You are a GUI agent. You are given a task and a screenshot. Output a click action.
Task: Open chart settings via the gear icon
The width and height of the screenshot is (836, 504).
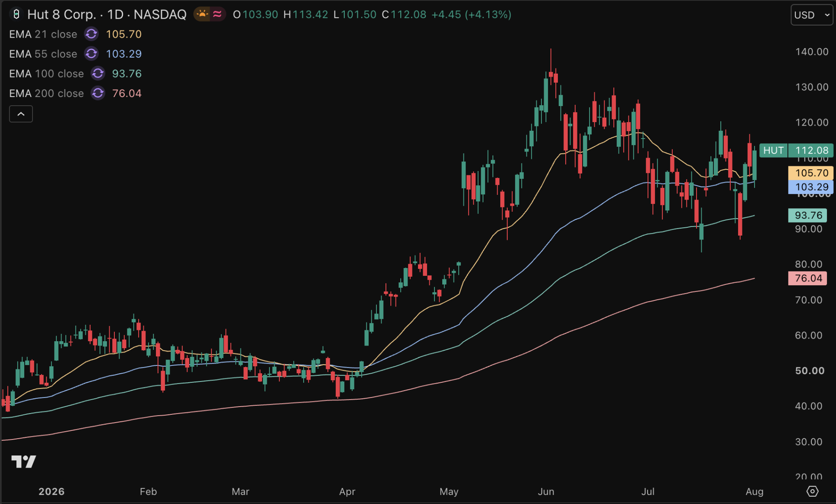coord(812,491)
